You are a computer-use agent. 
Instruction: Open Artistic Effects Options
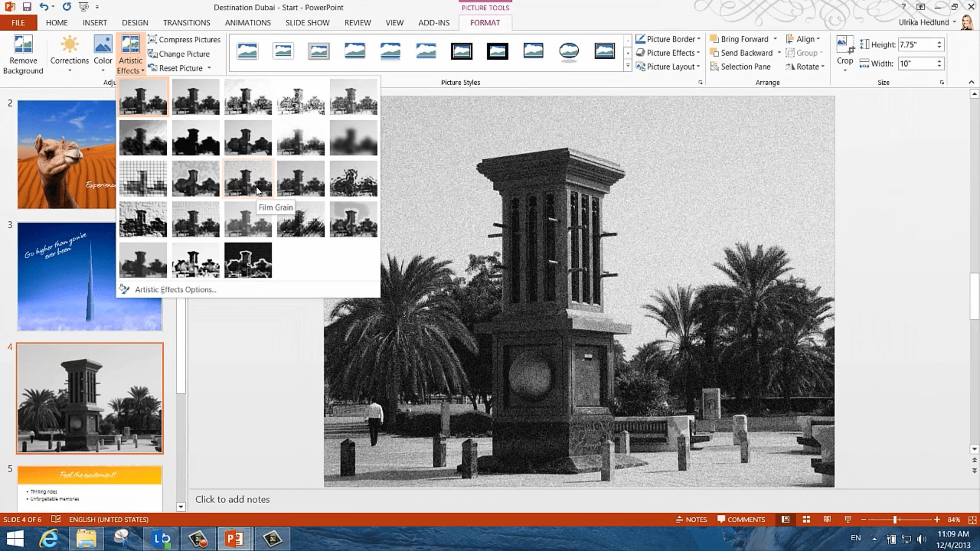(x=175, y=289)
